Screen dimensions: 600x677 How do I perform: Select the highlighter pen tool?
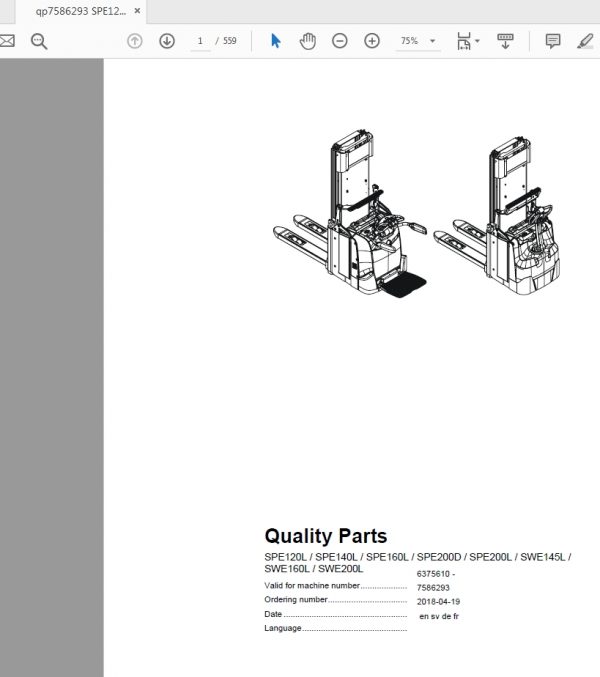click(x=585, y=41)
